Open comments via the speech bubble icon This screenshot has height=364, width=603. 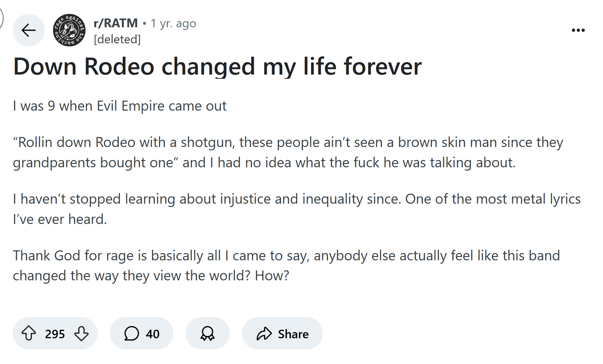(132, 333)
